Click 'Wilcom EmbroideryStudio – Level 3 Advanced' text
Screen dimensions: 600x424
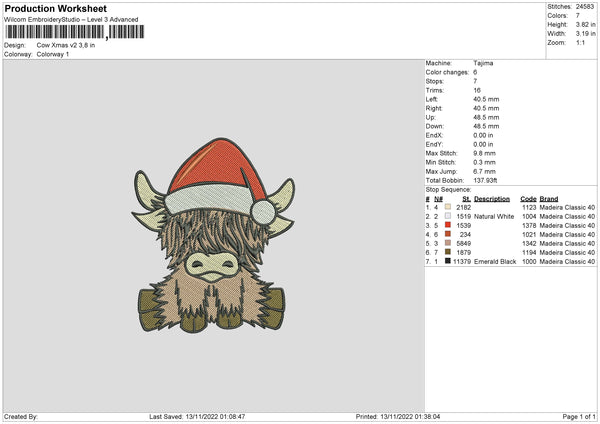tap(71, 20)
